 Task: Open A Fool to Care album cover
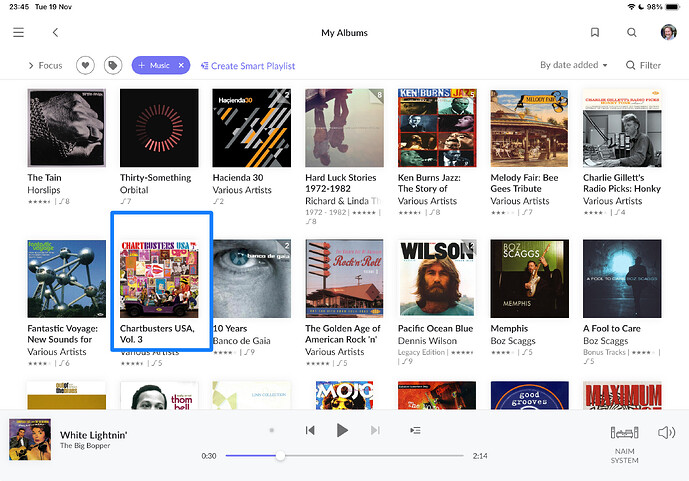pyautogui.click(x=622, y=278)
